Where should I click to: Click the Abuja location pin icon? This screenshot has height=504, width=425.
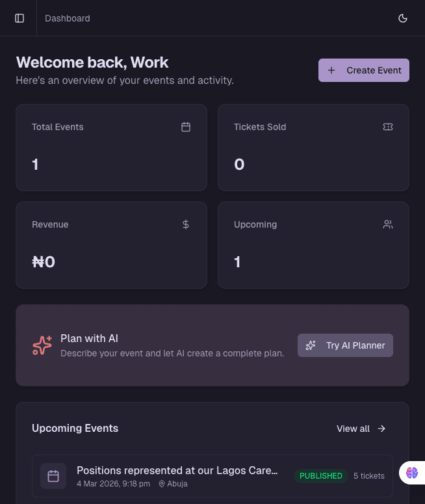(x=162, y=484)
